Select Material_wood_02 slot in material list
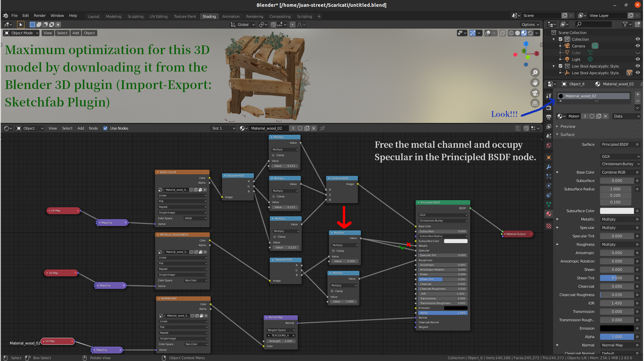Screen dimensions: 644x361 593,96
